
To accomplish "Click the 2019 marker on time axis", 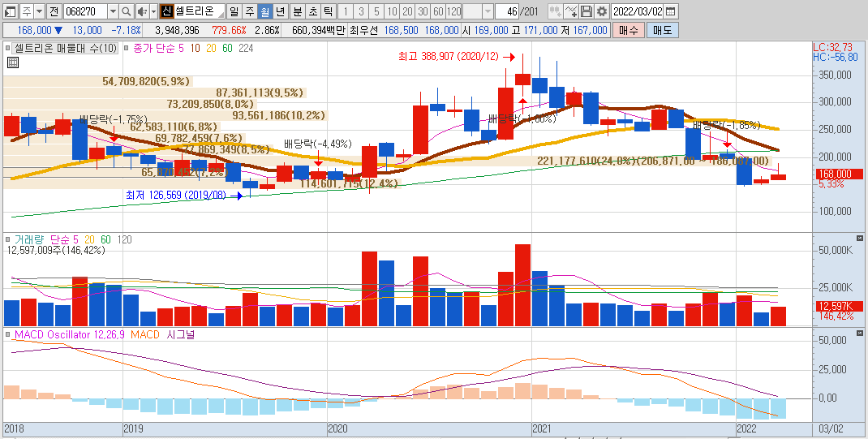I will [133, 429].
